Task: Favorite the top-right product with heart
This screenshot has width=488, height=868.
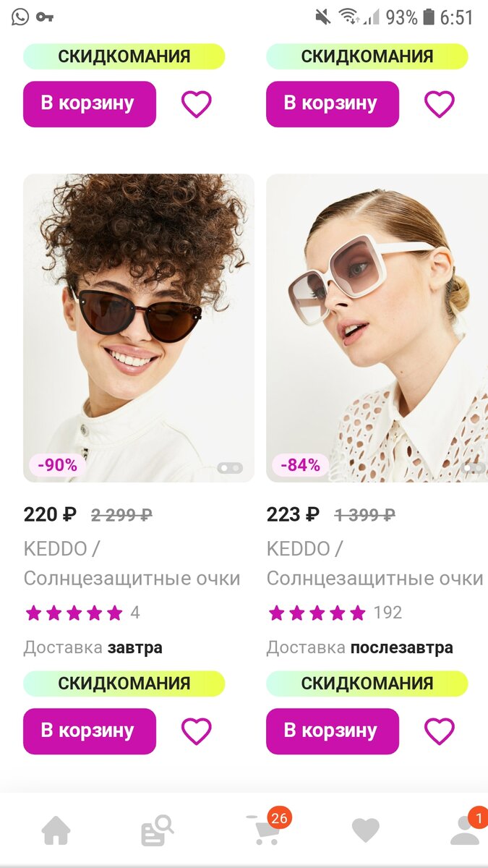Action: click(439, 104)
